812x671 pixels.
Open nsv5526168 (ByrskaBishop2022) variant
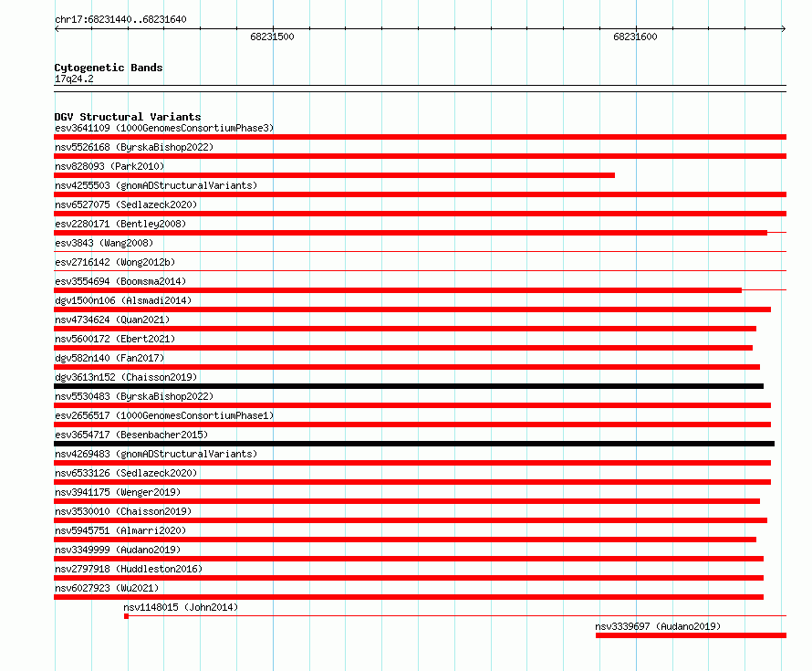134,147
